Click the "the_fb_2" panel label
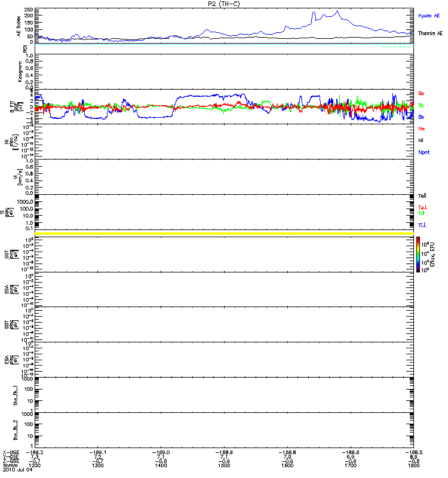 16,430
